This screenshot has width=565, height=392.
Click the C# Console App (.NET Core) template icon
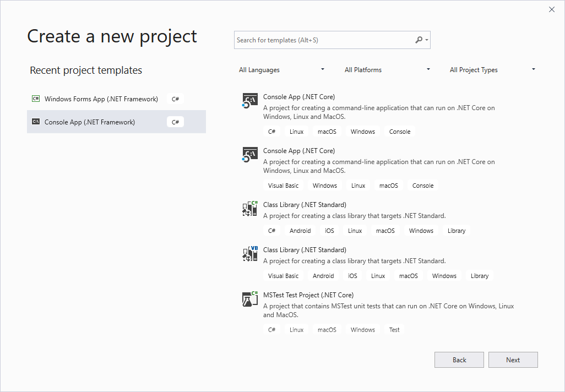(249, 101)
